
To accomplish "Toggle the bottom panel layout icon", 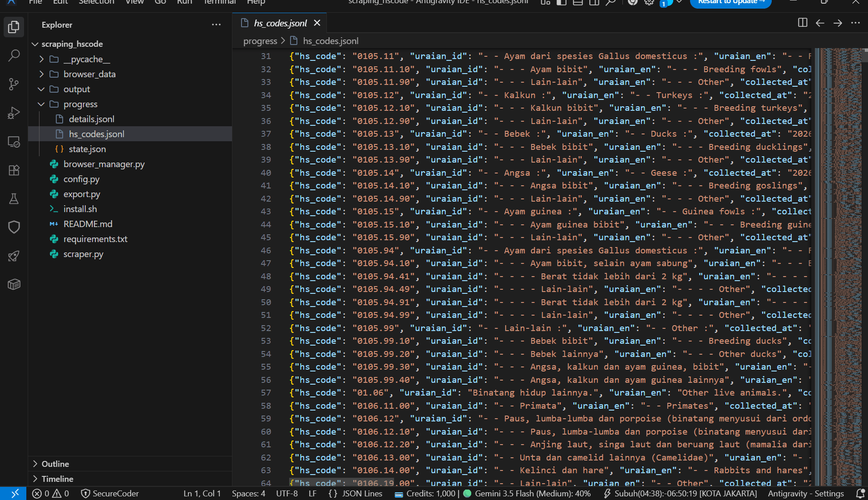I will pyautogui.click(x=578, y=2).
